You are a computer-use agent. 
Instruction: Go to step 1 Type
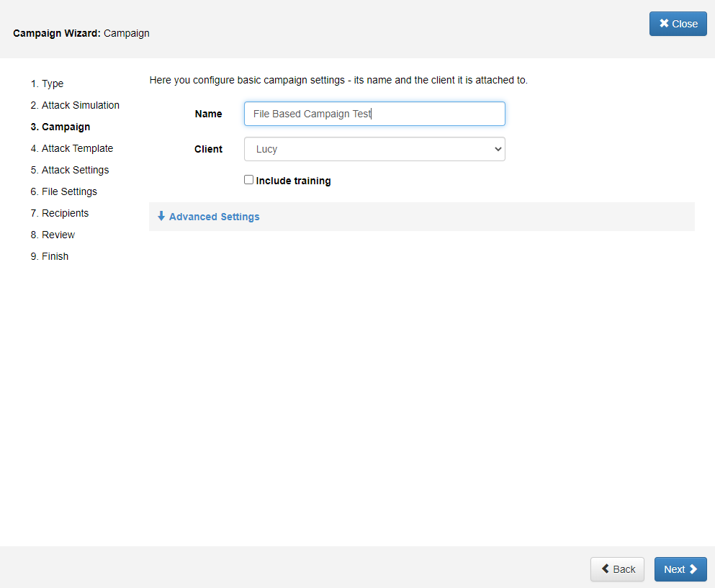(x=47, y=84)
